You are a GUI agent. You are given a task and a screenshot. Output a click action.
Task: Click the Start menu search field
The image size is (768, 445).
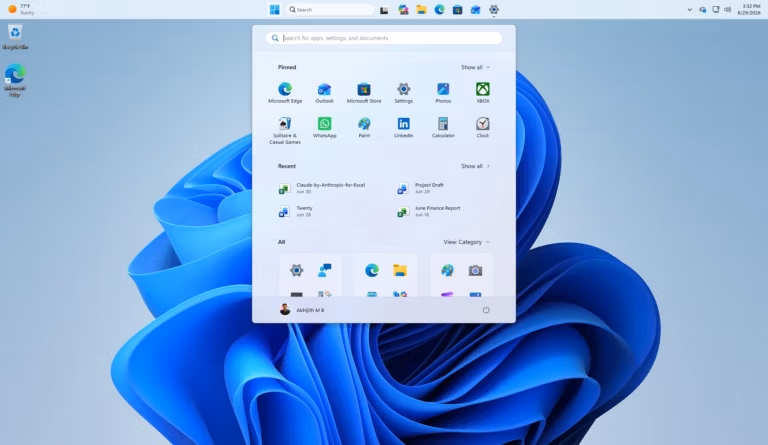click(384, 38)
